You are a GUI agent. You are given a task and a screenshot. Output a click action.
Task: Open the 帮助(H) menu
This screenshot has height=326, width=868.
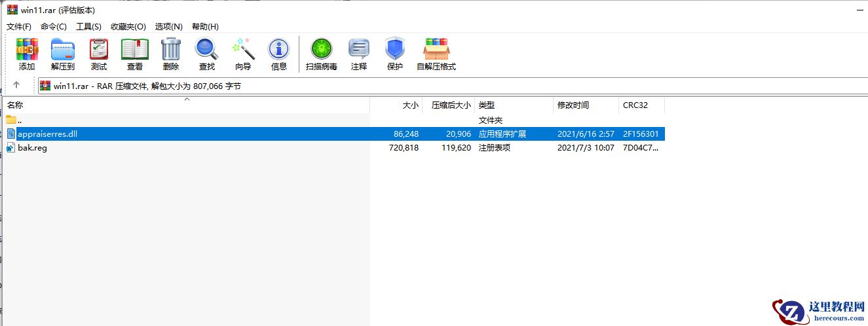[x=205, y=26]
